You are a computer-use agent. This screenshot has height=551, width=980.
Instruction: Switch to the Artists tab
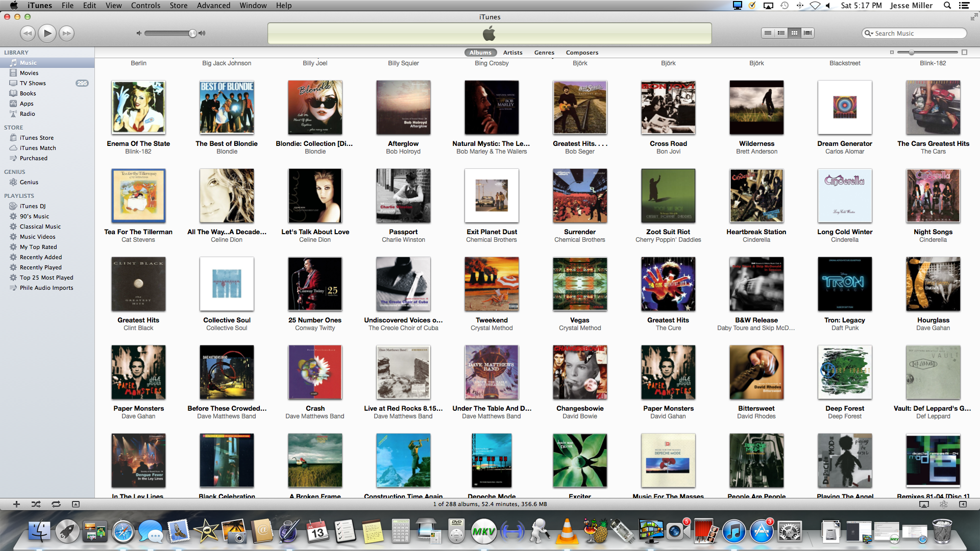[512, 53]
